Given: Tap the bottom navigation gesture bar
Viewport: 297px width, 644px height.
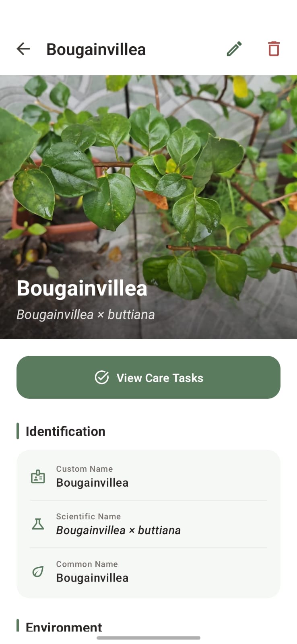Looking at the screenshot, I should [148, 638].
